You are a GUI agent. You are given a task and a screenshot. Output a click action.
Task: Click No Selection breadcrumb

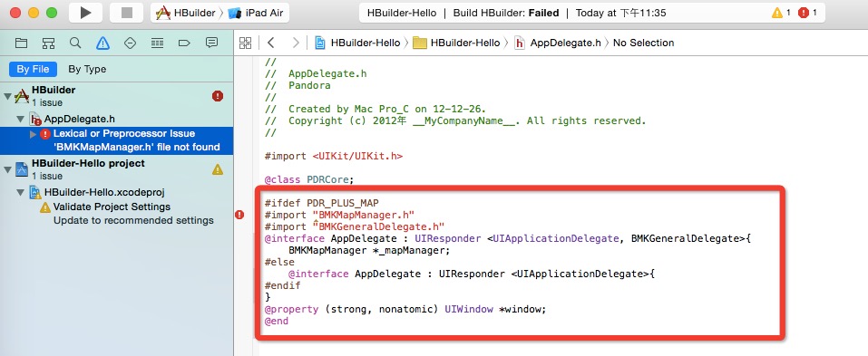pyautogui.click(x=643, y=43)
